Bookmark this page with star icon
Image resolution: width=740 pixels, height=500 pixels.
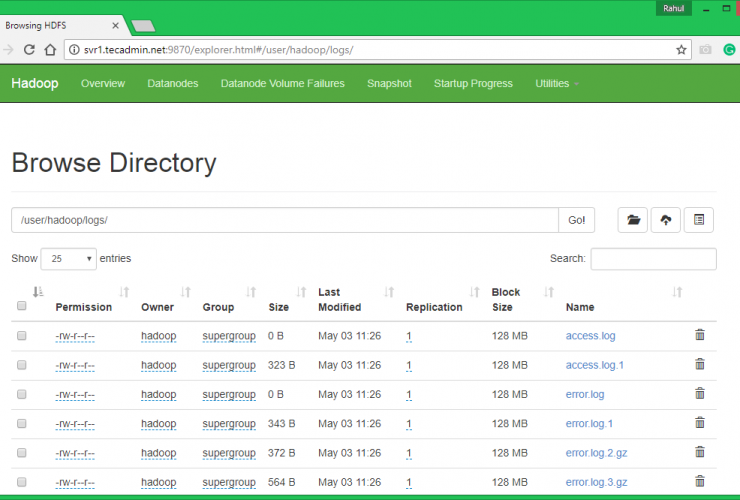pos(681,49)
